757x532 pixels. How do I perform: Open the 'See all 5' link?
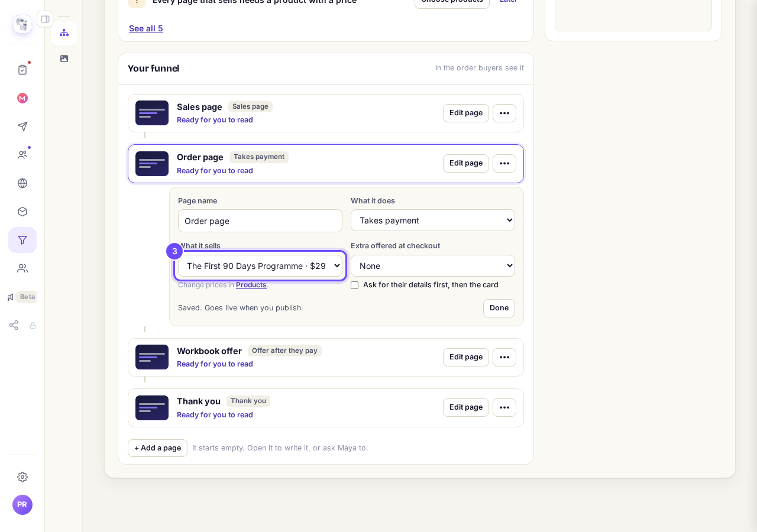coord(146,28)
